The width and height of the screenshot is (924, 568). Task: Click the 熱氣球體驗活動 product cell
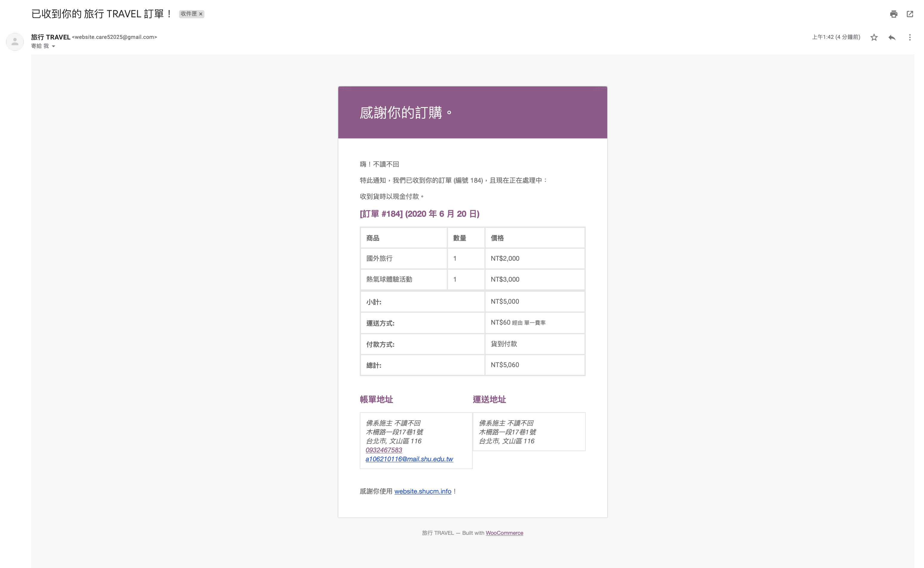click(389, 279)
